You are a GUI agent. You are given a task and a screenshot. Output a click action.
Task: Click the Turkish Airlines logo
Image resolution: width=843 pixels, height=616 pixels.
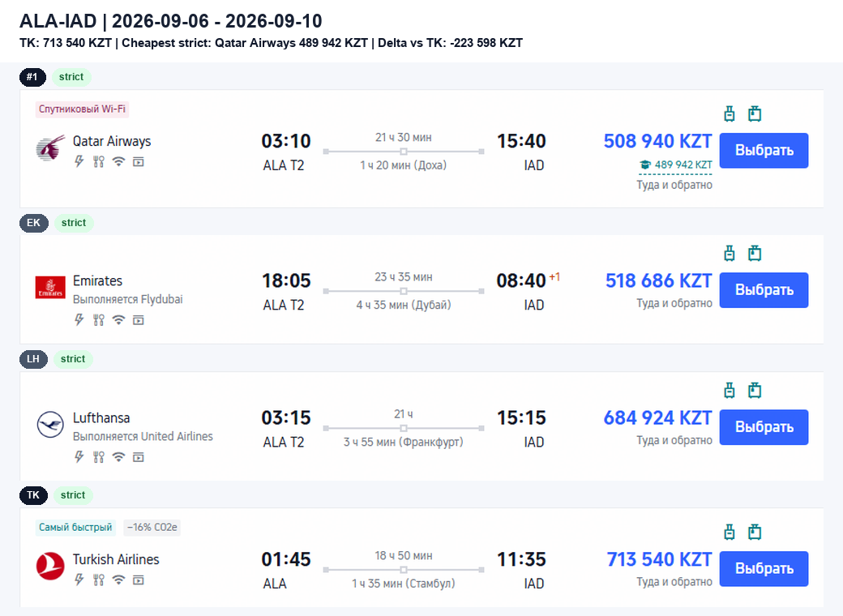[x=50, y=566]
